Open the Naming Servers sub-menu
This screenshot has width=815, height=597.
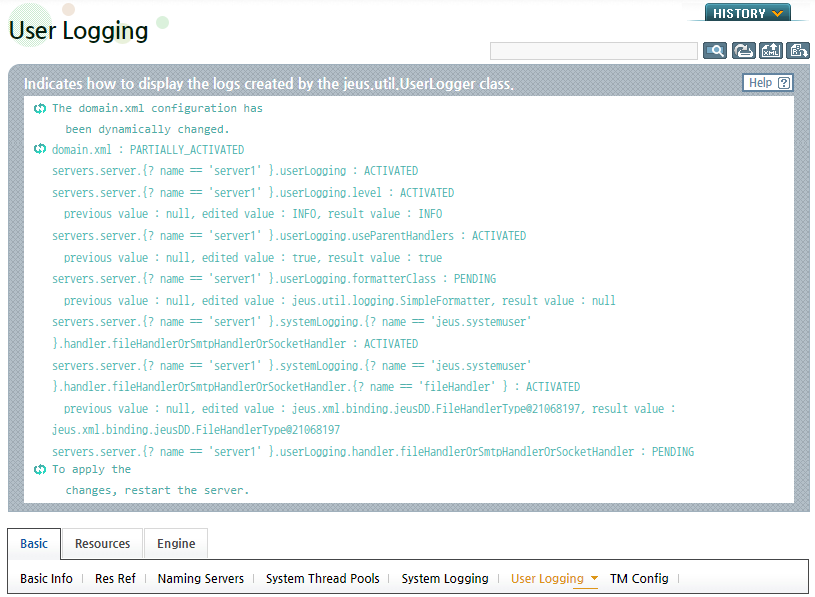[201, 578]
